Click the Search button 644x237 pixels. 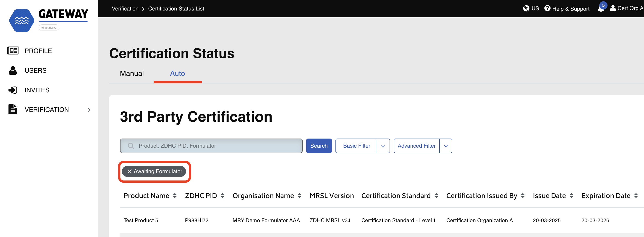coord(319,146)
